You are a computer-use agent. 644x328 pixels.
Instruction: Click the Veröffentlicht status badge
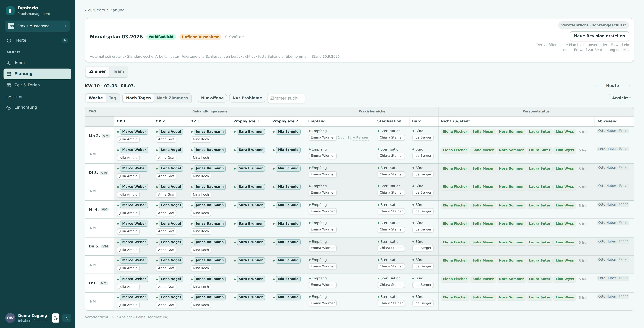tap(161, 37)
